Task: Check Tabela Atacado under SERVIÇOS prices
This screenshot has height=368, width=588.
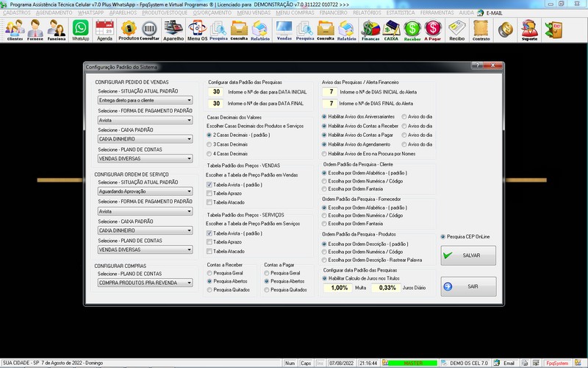Action: click(209, 251)
